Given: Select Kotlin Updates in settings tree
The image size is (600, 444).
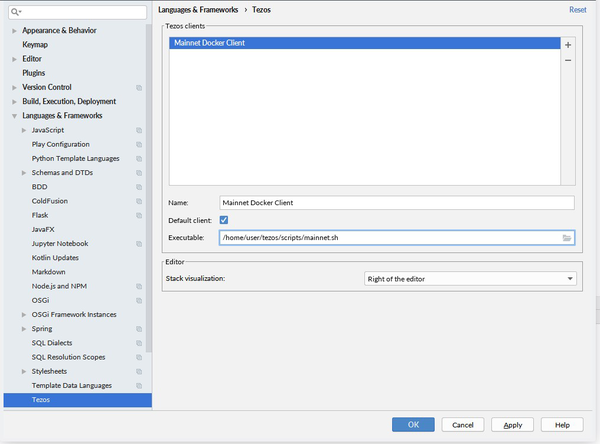Looking at the screenshot, I should pyautogui.click(x=55, y=258).
